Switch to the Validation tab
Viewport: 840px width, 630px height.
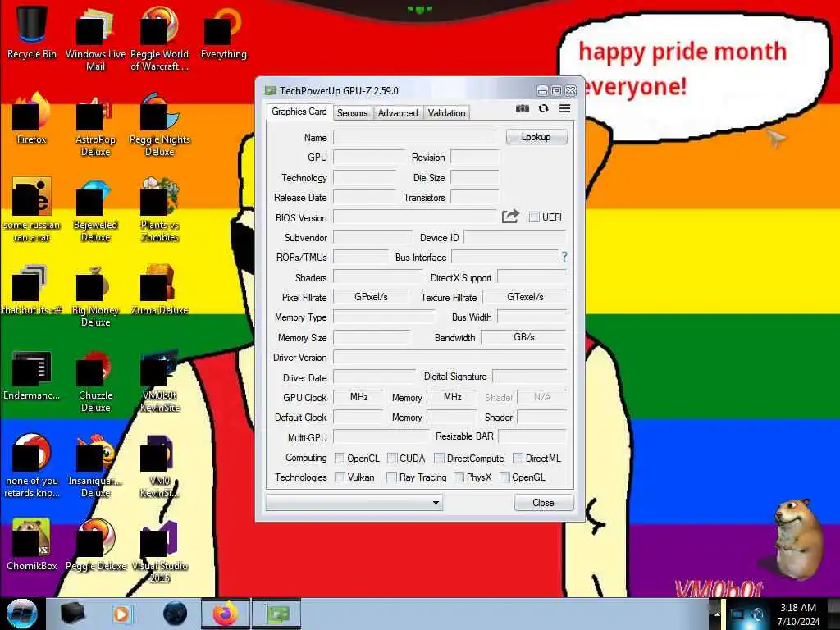coord(446,113)
